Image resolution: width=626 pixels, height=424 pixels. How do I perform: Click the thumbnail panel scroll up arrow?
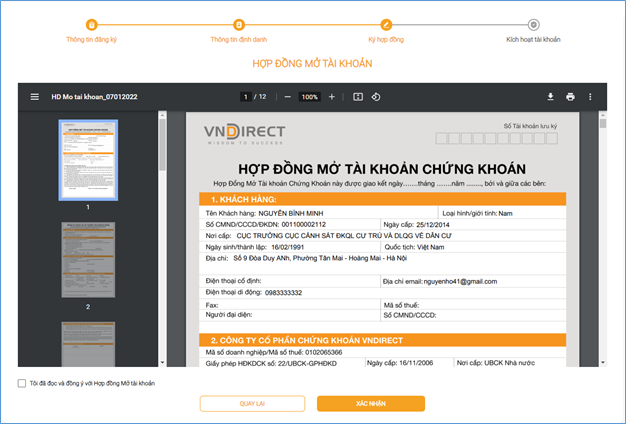click(162, 115)
